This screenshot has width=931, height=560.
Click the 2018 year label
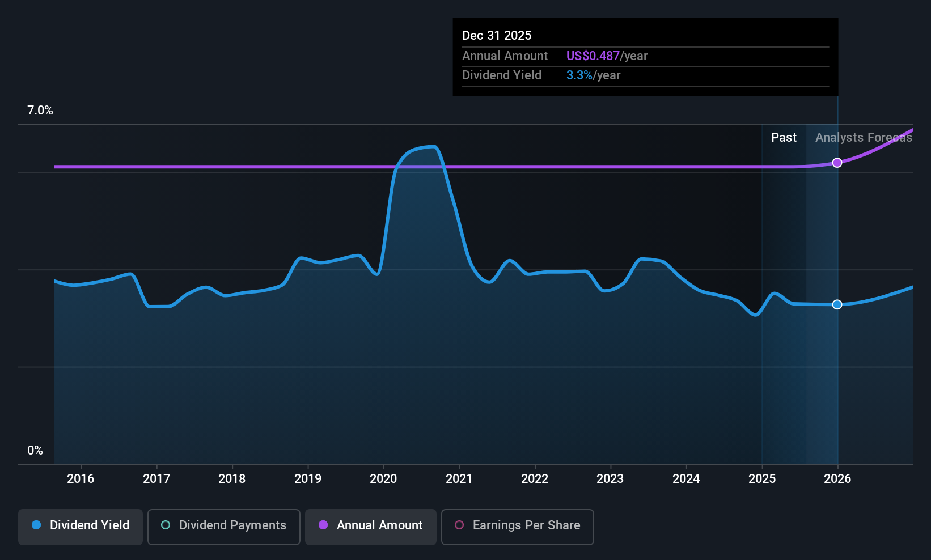[232, 479]
